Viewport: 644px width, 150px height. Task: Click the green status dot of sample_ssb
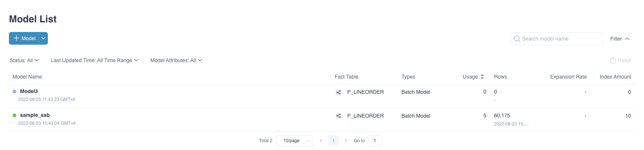14,115
